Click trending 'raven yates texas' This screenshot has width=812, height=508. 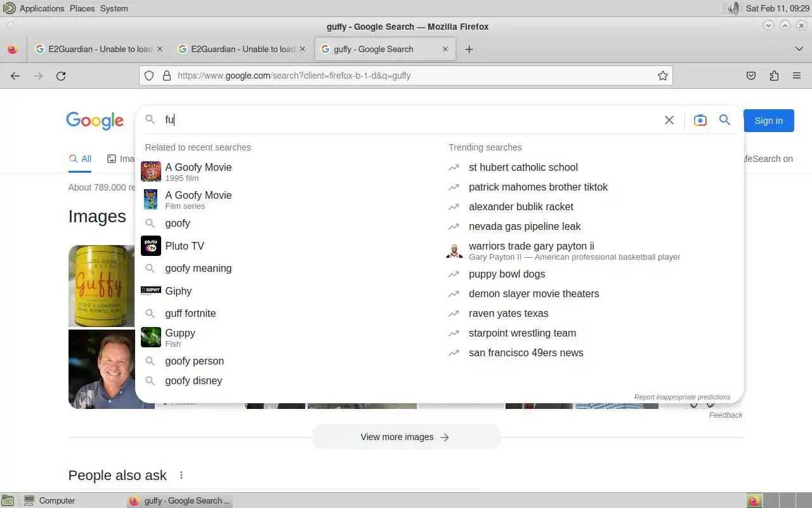(x=508, y=313)
